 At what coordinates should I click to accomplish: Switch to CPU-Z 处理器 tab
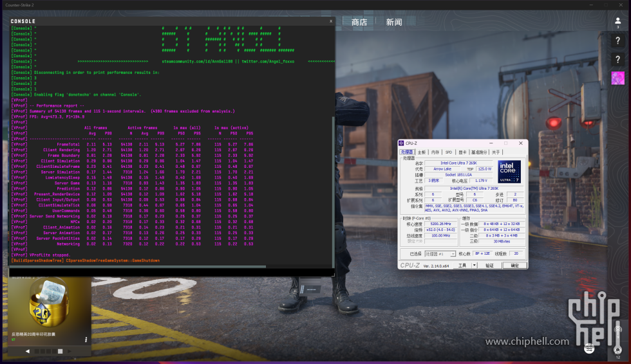[x=406, y=152]
